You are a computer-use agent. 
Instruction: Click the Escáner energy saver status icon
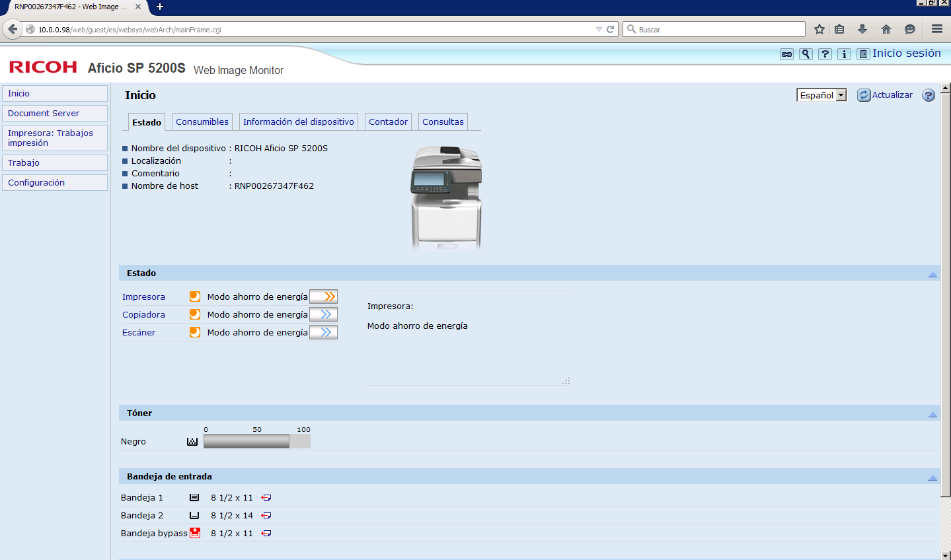(x=195, y=332)
